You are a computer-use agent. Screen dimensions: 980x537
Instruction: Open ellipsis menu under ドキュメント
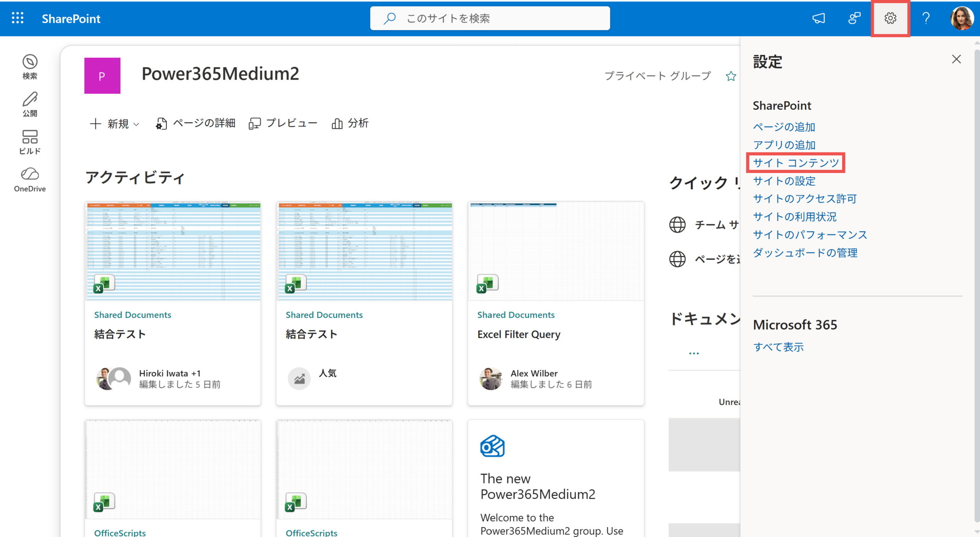[x=694, y=353]
